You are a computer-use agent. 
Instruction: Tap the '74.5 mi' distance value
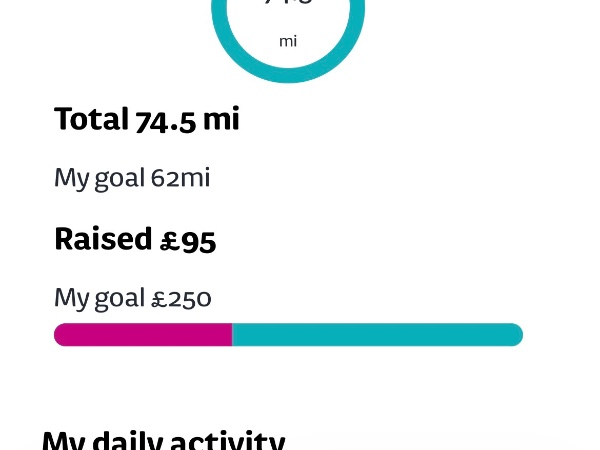click(187, 119)
